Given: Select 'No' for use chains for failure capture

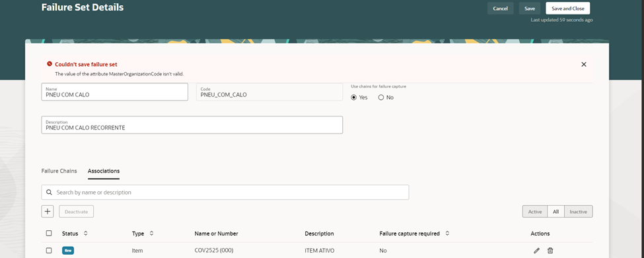Looking at the screenshot, I should coord(380,97).
